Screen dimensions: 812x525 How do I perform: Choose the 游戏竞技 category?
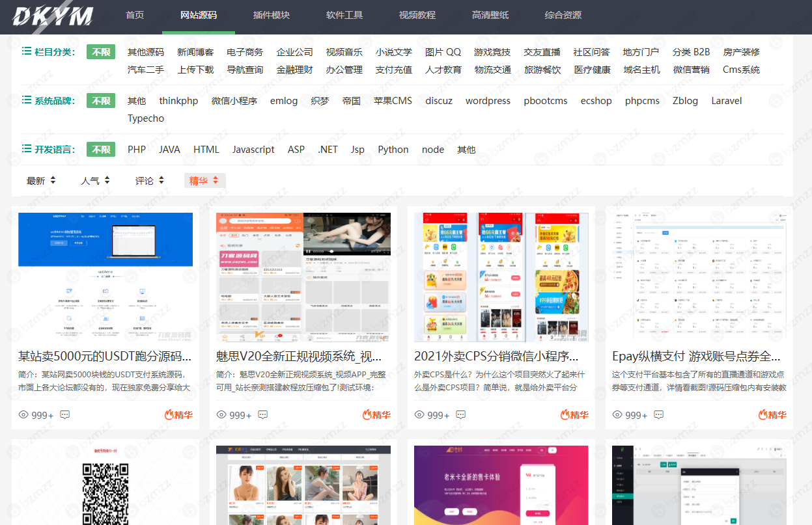pyautogui.click(x=492, y=52)
